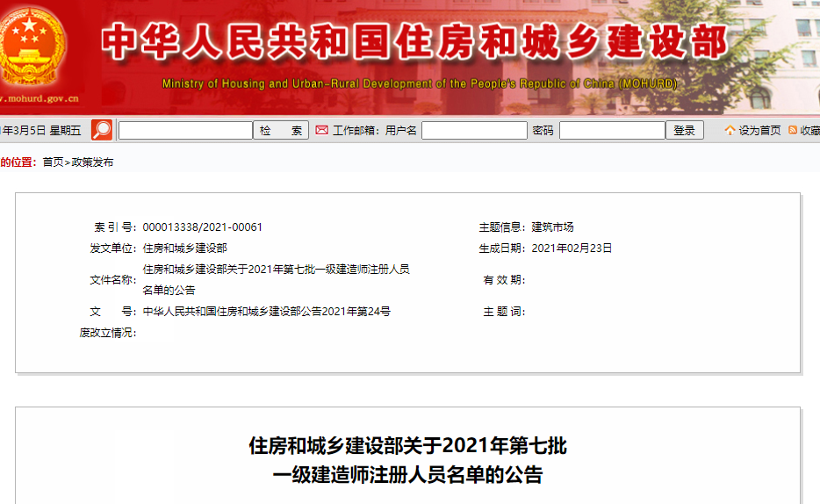Click the red work mailbox envelope icon
This screenshot has height=504, width=820.
(321, 130)
